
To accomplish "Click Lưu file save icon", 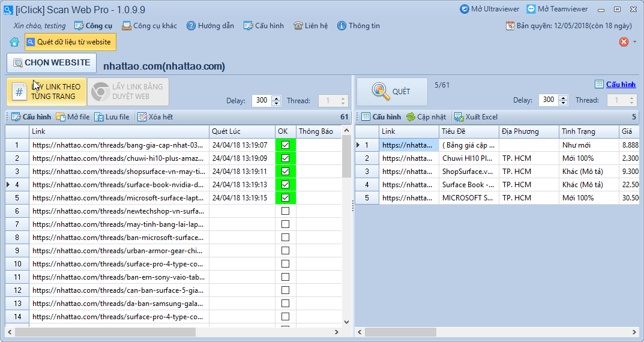I will [99, 117].
